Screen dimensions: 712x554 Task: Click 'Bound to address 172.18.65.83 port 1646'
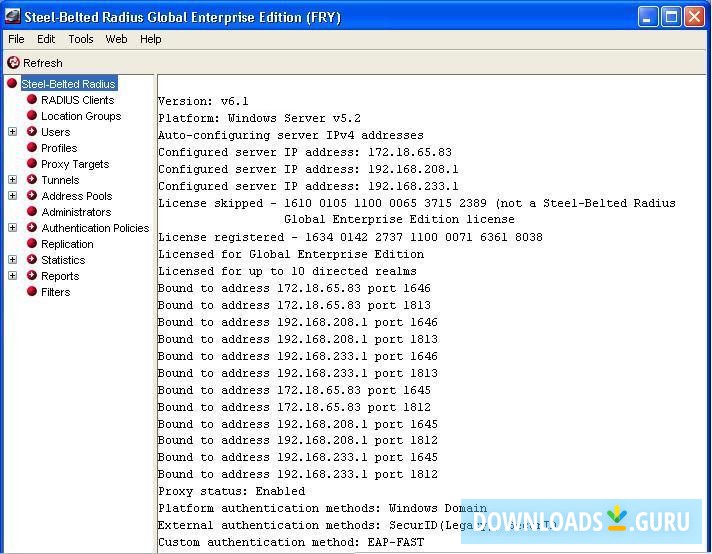coord(294,288)
